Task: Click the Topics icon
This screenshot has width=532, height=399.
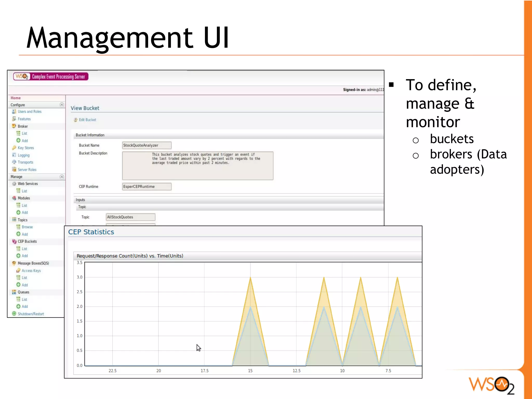Action: pyautogui.click(x=14, y=220)
